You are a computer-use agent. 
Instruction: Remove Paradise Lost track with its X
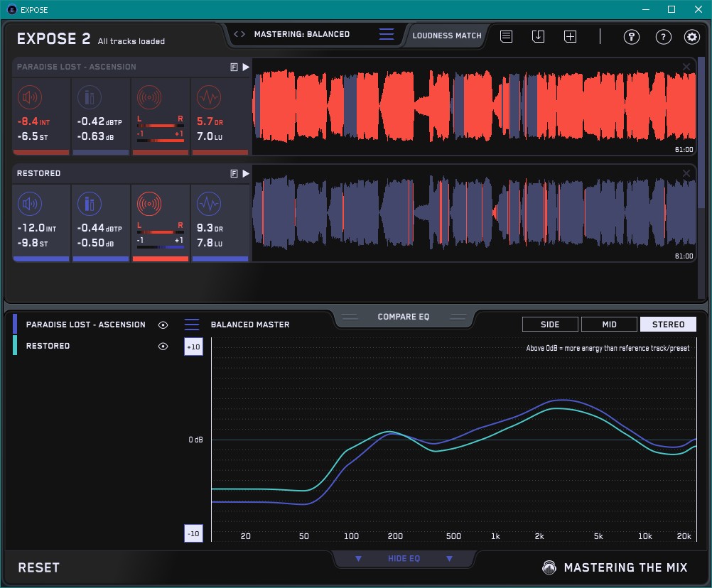[x=686, y=67]
